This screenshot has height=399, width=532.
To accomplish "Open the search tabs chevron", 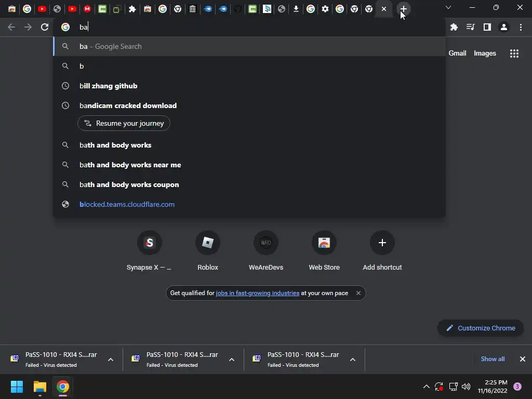I will [x=448, y=7].
